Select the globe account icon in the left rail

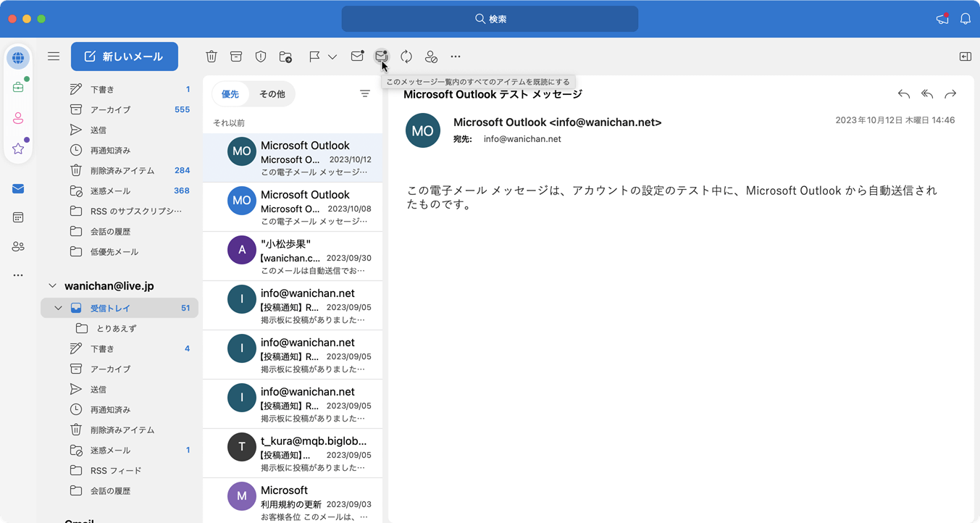(18, 58)
